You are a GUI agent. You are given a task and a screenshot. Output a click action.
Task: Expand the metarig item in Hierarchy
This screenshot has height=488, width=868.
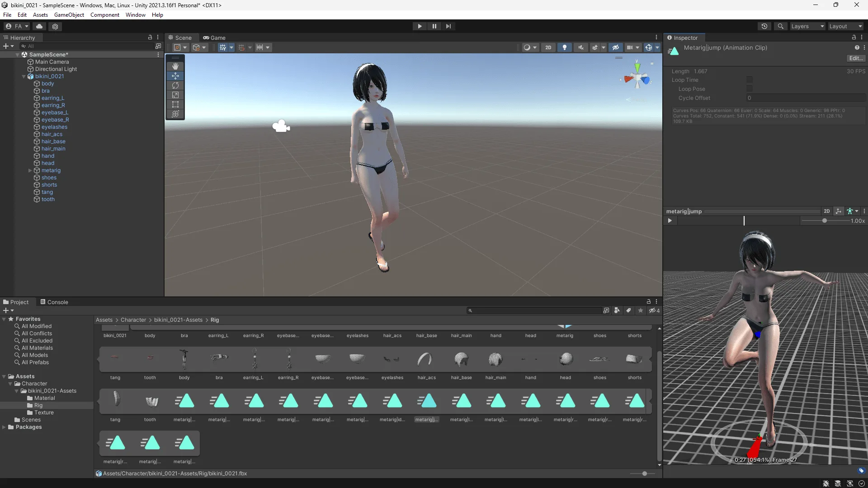pos(30,170)
